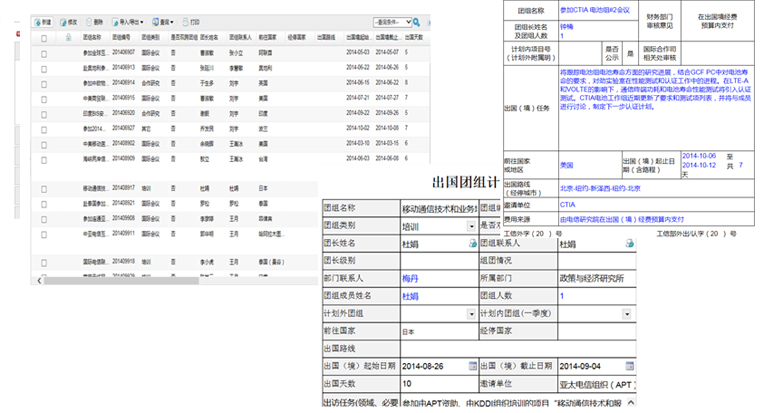The image size is (784, 413).
Task: Click the empty 经停国家 field in form
Action: [x=597, y=331]
